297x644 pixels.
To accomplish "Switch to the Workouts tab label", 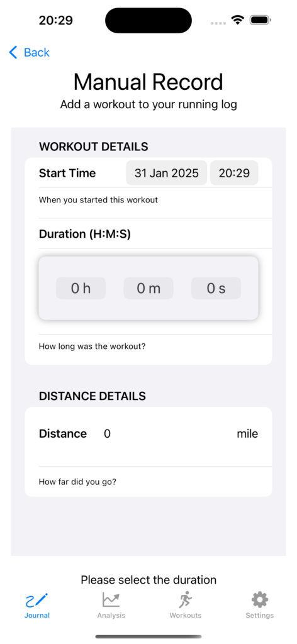I will pos(186,615).
